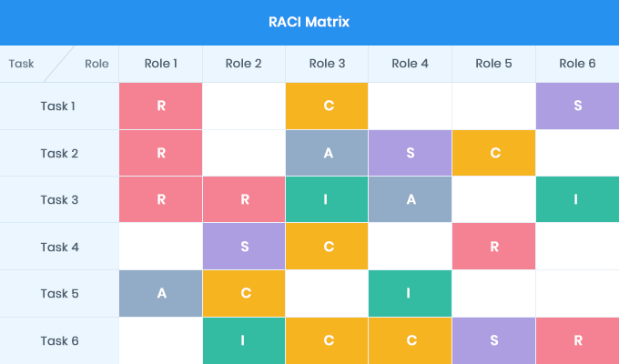This screenshot has width=619, height=364.
Task: Select the Role 4 column header
Action: pos(410,64)
